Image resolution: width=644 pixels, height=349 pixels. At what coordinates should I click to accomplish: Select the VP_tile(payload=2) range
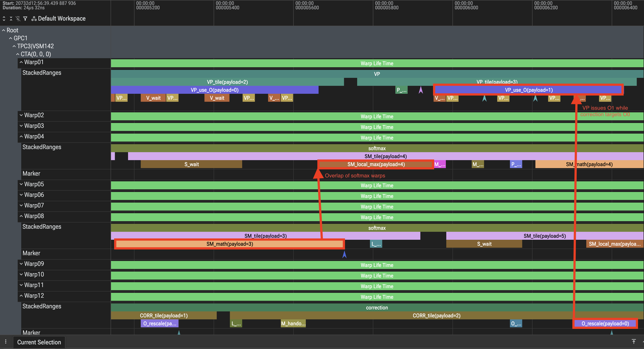coord(228,82)
